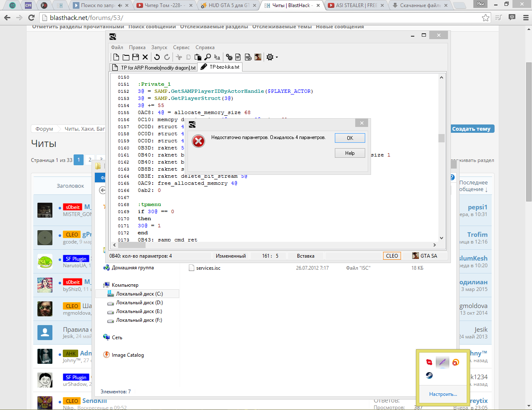This screenshot has width=532, height=410.
Task: Select Локальный диск (D:) in Explorer tree
Action: (139, 303)
